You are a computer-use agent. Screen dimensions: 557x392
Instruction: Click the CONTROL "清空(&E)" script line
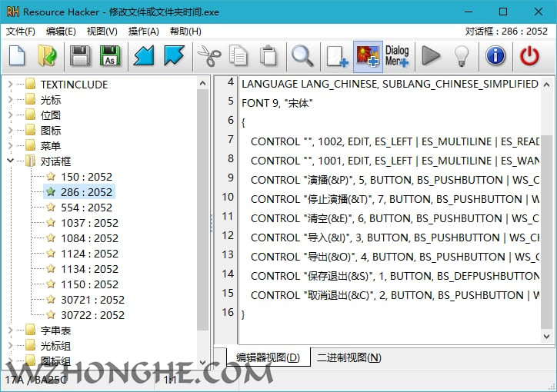tap(395, 218)
